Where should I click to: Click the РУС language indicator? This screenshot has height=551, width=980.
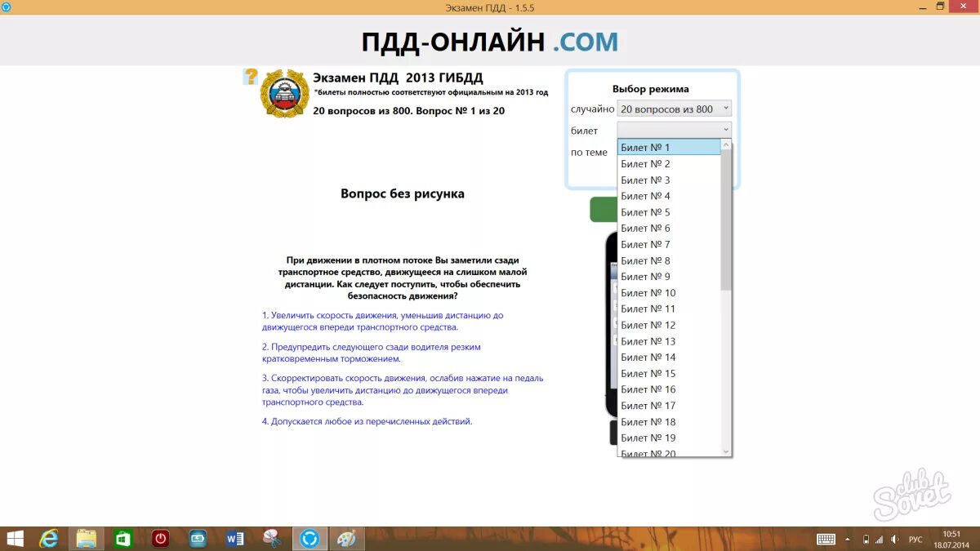point(915,540)
